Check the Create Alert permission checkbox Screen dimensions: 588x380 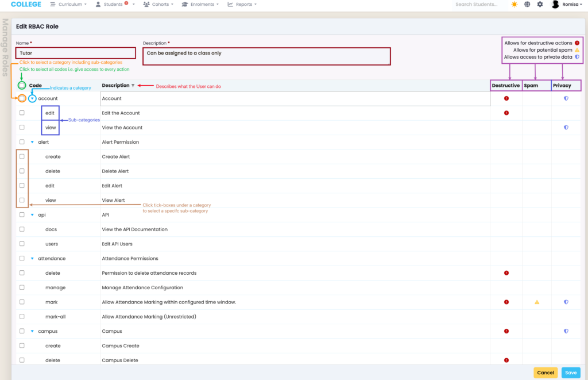coord(22,156)
